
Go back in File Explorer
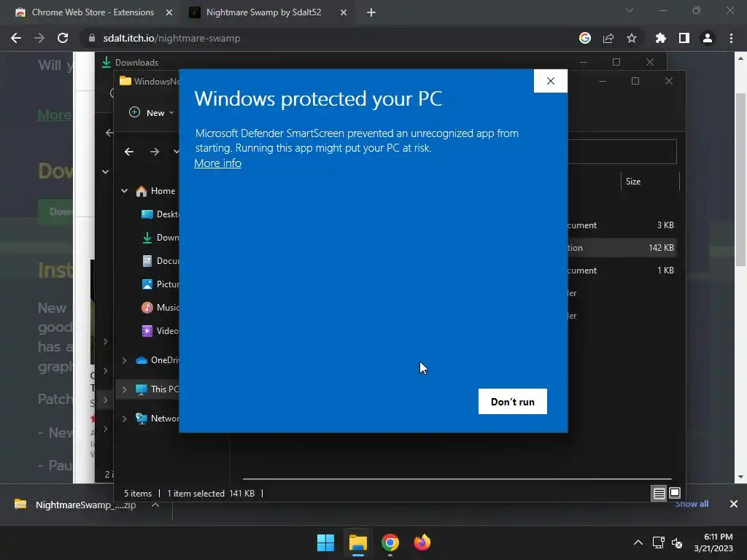129,152
